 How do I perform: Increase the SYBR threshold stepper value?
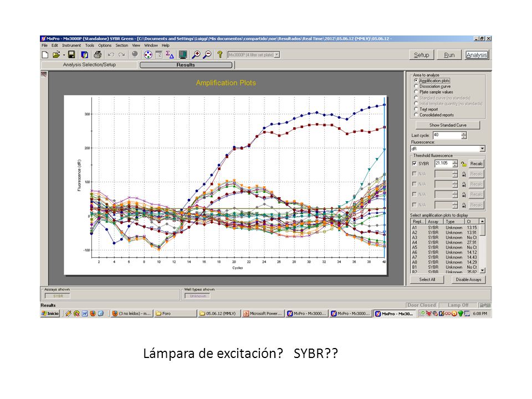click(x=455, y=162)
